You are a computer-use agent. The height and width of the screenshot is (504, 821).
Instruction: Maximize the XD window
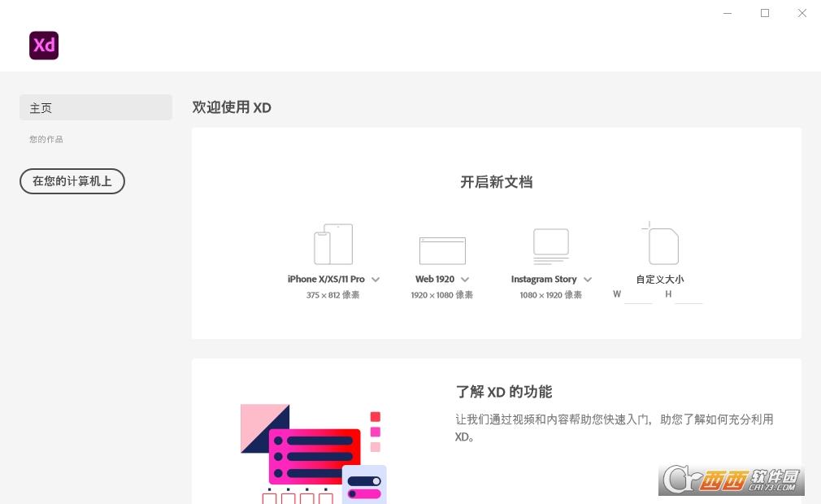pyautogui.click(x=765, y=13)
